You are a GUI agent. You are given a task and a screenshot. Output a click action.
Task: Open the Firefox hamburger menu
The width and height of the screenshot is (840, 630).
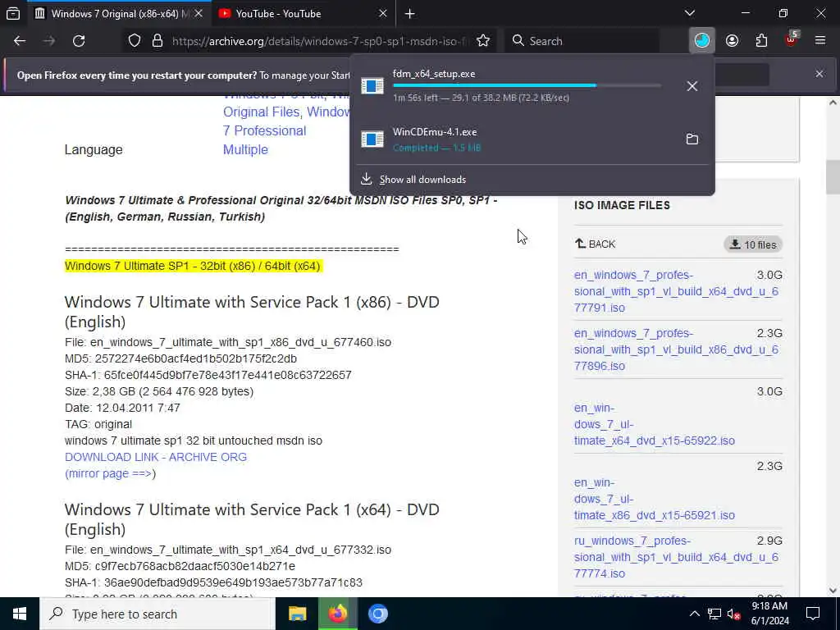click(819, 41)
